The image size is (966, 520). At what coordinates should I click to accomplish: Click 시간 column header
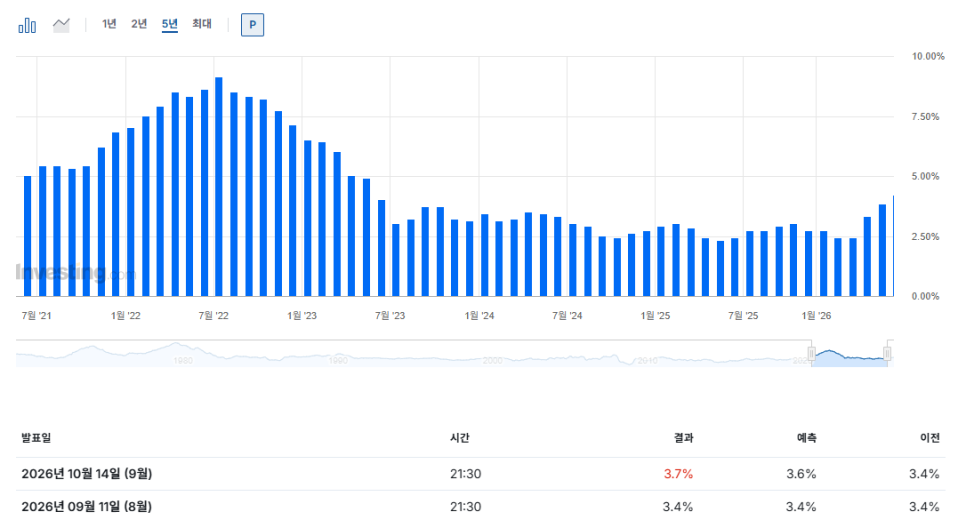460,438
